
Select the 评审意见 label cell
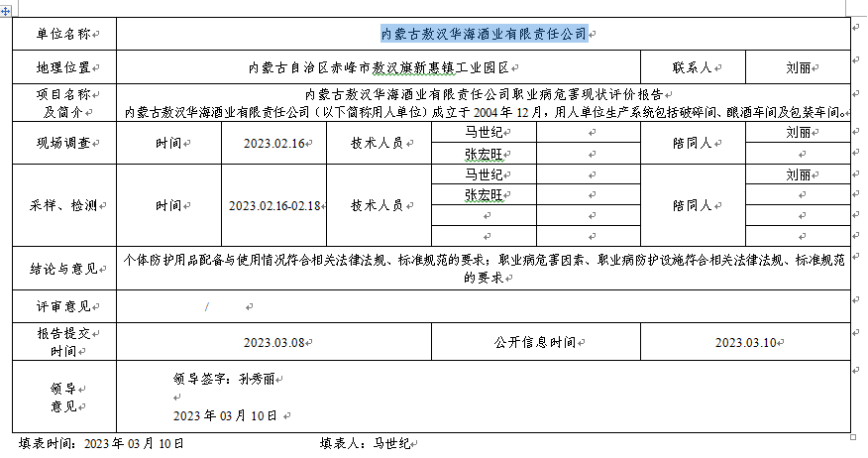[63, 306]
